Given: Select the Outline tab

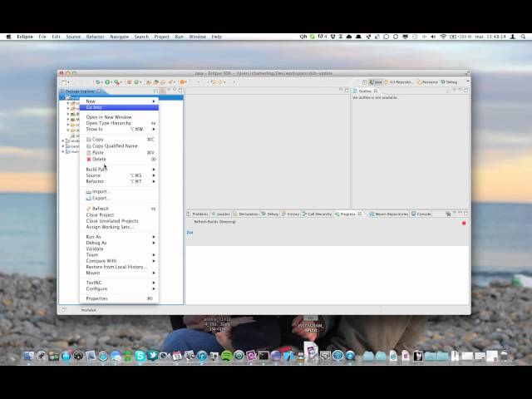Looking at the screenshot, I should point(365,91).
